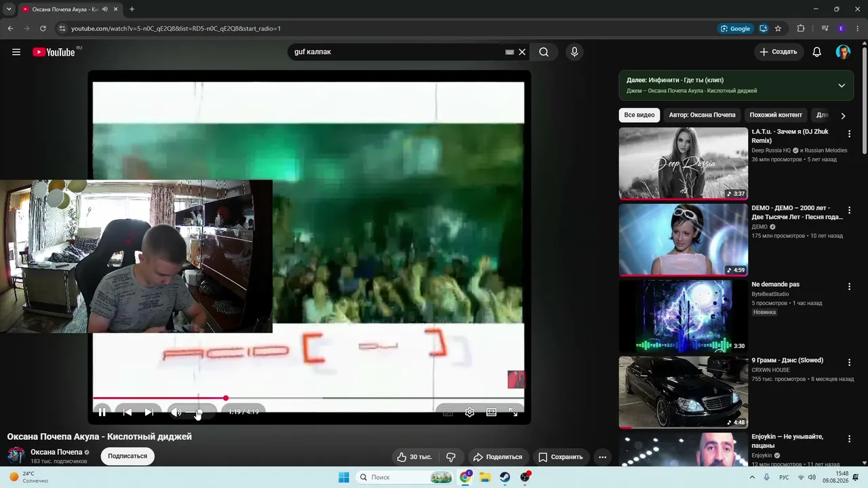Open the Chrome tab search dropdown
Screen dimensions: 868x488
pyautogui.click(x=9, y=9)
